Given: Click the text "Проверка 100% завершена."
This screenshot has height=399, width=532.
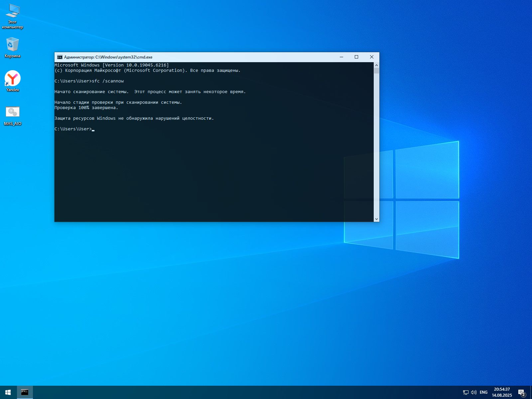Looking at the screenshot, I should point(86,108).
